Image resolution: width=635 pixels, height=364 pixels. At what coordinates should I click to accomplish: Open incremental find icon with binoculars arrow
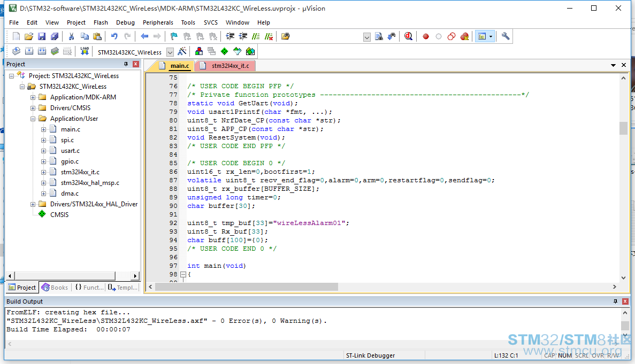[x=392, y=36]
